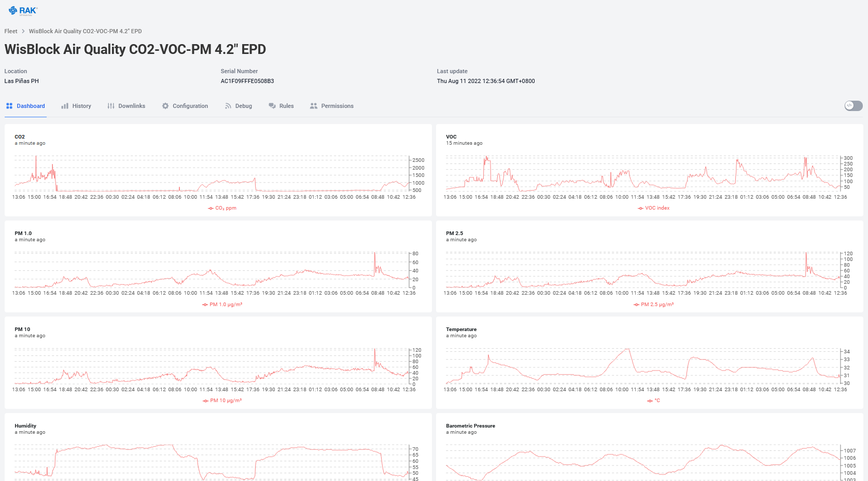868x481 pixels.
Task: Click the Temperature chart title
Action: pos(461,329)
